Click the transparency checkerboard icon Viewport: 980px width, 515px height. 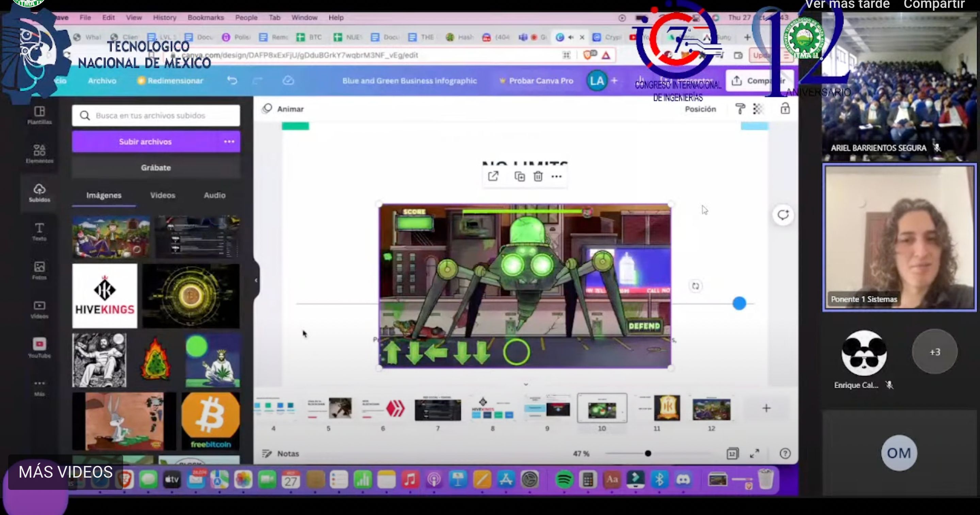tap(758, 109)
